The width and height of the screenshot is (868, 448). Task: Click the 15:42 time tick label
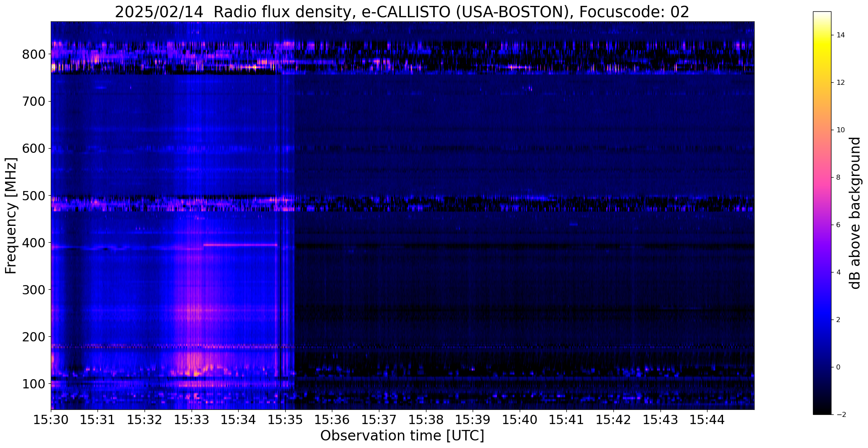[x=613, y=420]
